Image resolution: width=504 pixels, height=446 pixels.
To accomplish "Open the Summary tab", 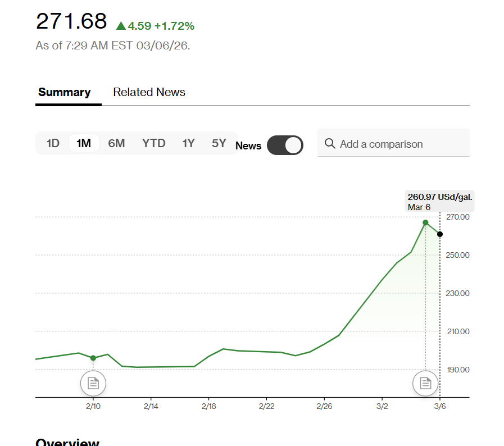I will 64,93.
